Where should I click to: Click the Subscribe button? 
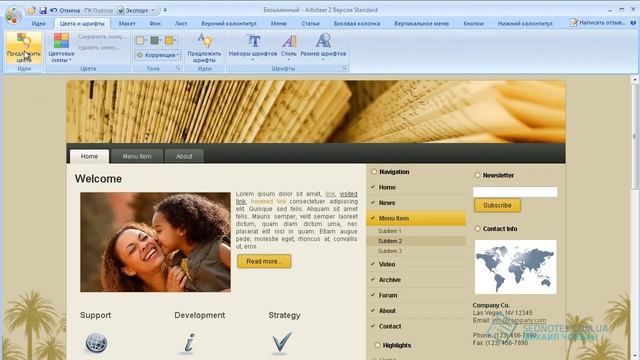(x=497, y=205)
